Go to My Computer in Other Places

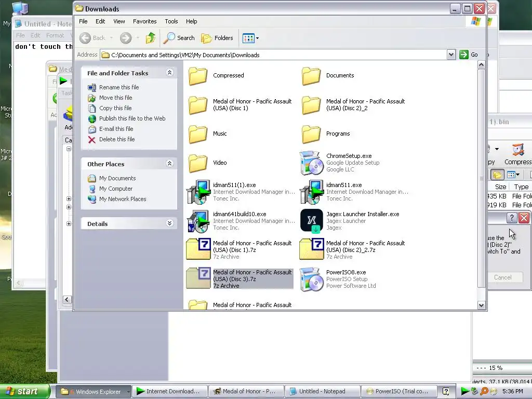pos(116,189)
